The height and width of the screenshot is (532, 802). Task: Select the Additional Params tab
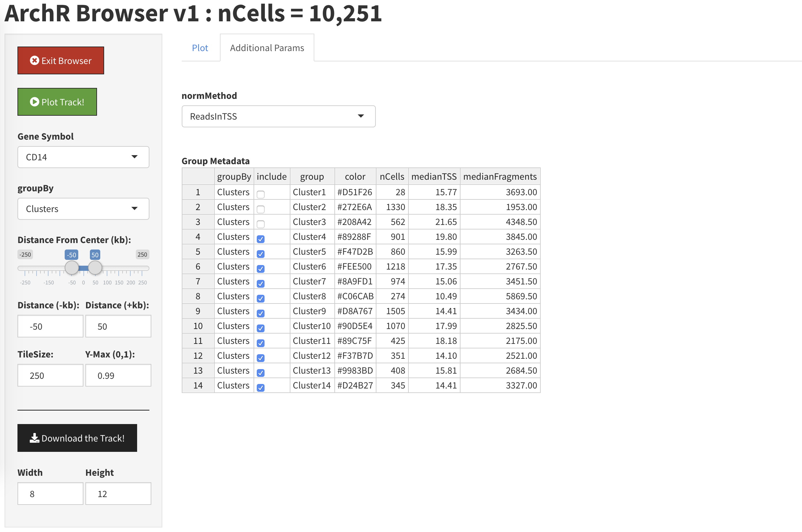(267, 48)
